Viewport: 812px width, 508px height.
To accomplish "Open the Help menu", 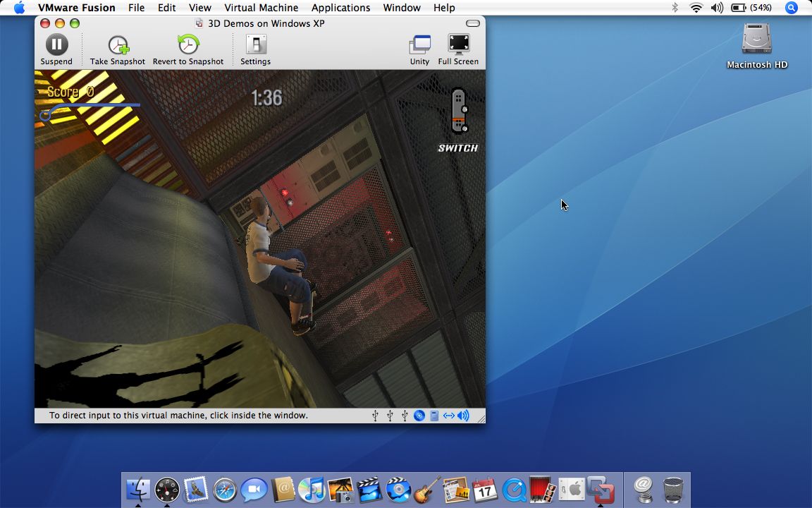I will 444,8.
